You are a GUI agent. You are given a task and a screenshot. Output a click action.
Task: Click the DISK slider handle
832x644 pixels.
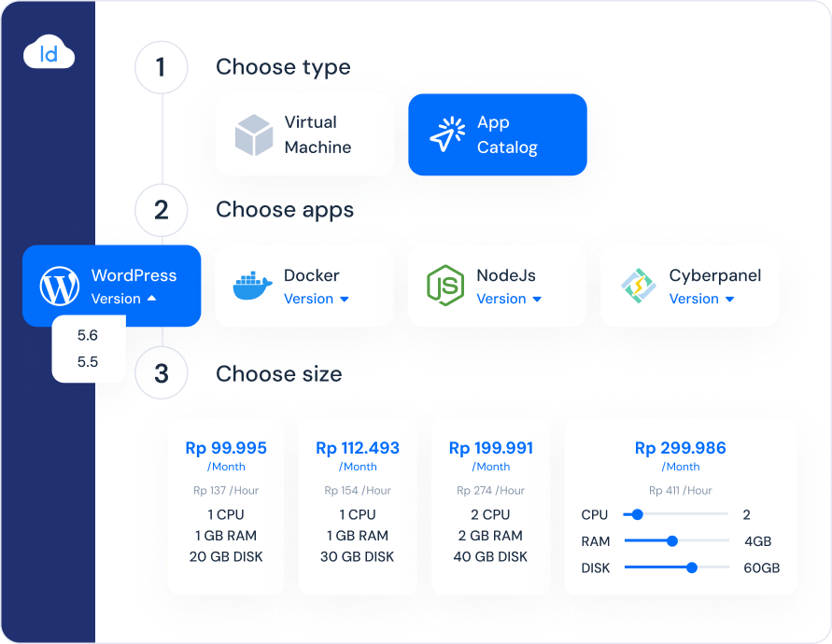point(692,567)
